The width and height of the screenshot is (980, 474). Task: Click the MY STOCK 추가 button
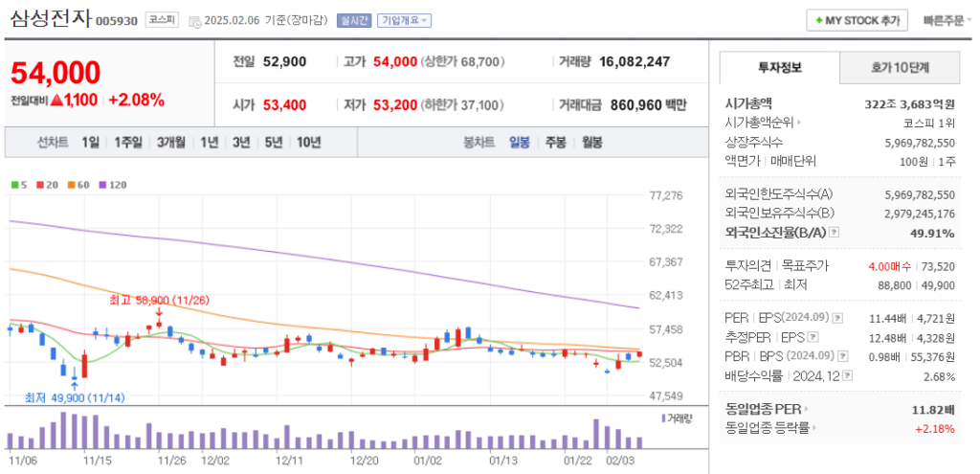point(857,21)
